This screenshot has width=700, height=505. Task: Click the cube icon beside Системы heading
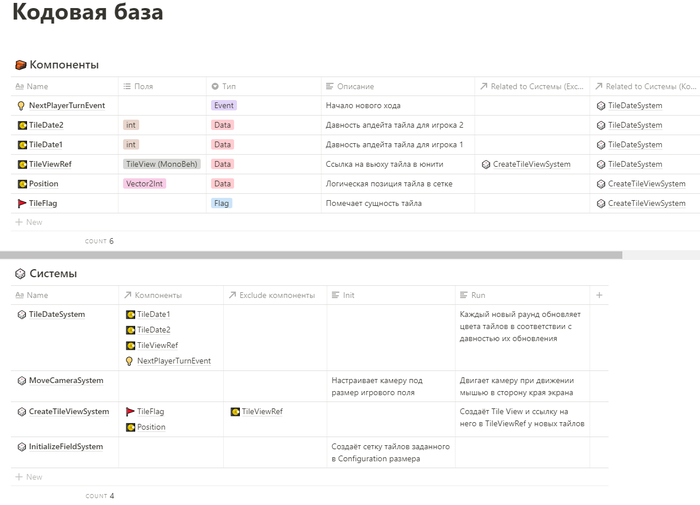pyautogui.click(x=20, y=273)
